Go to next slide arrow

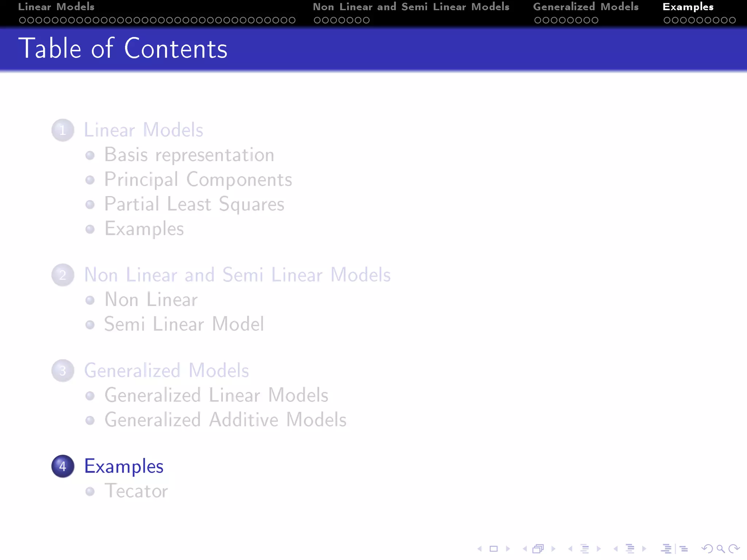[508, 549]
